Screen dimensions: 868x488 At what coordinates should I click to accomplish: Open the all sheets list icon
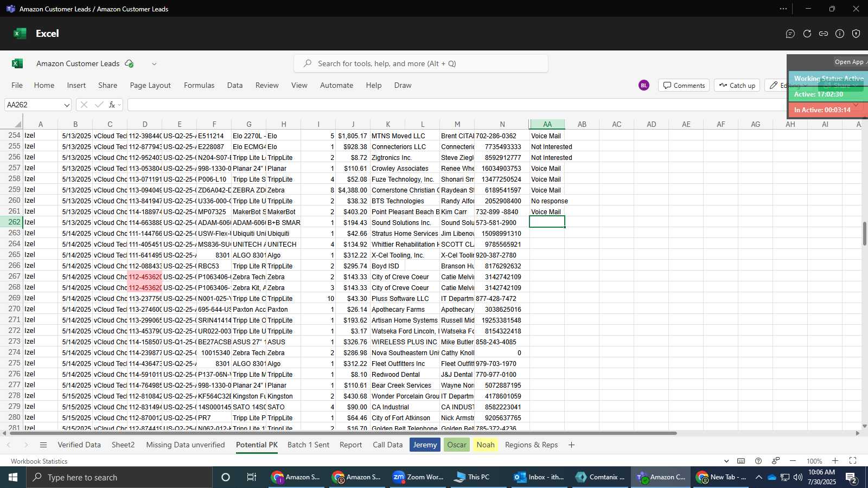[43, 445]
